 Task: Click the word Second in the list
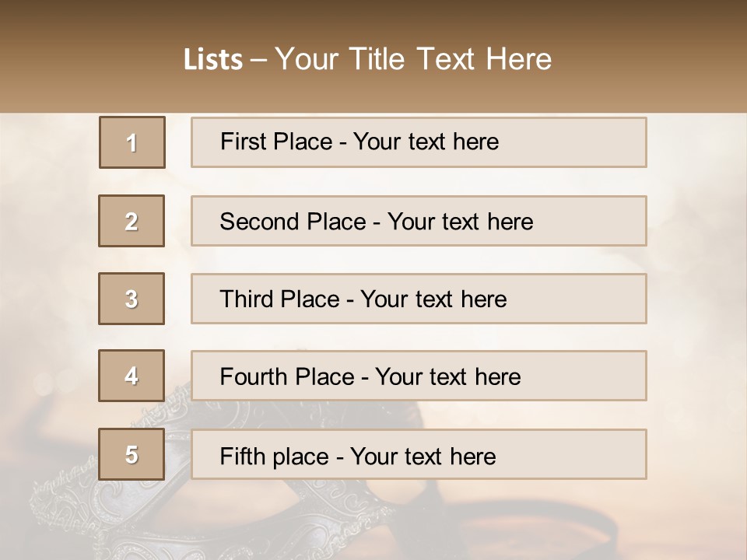click(x=260, y=222)
